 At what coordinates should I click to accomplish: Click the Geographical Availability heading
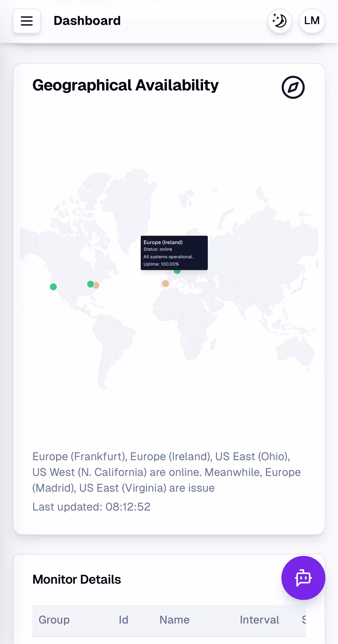pyautogui.click(x=125, y=85)
